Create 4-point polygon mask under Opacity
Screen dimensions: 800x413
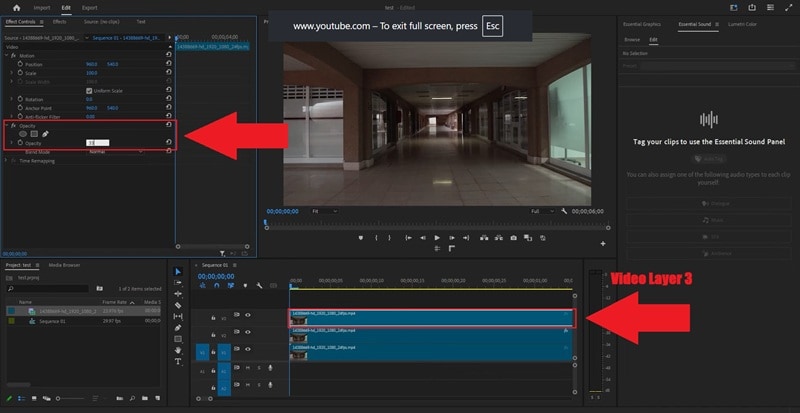(x=34, y=134)
